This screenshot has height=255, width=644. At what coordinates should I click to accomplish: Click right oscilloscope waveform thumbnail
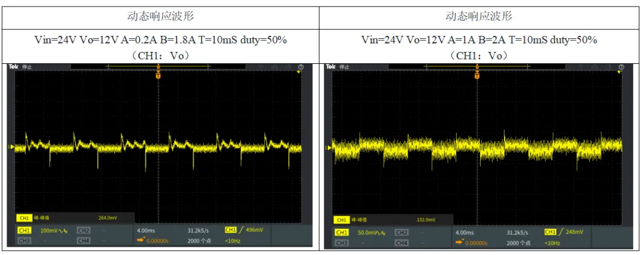(x=478, y=156)
